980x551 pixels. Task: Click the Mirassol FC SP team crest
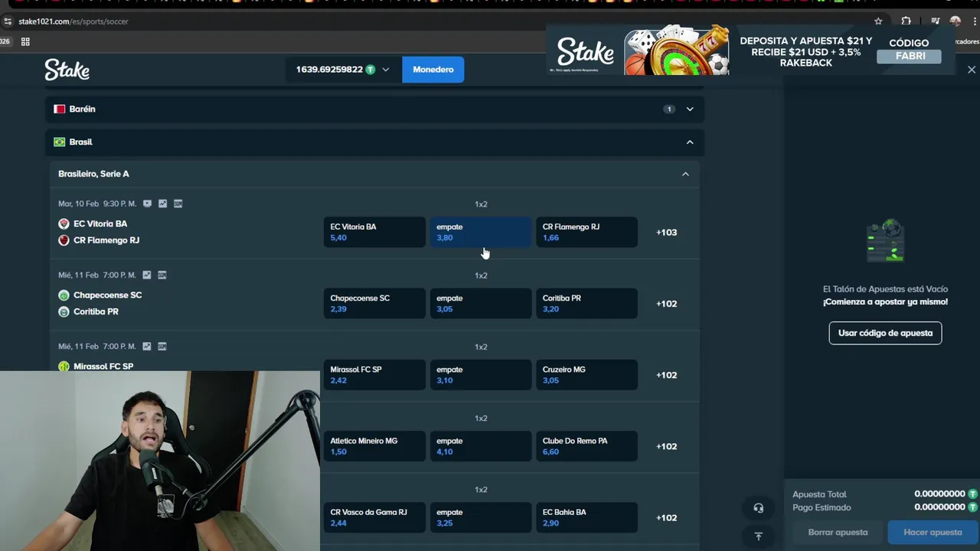(64, 367)
